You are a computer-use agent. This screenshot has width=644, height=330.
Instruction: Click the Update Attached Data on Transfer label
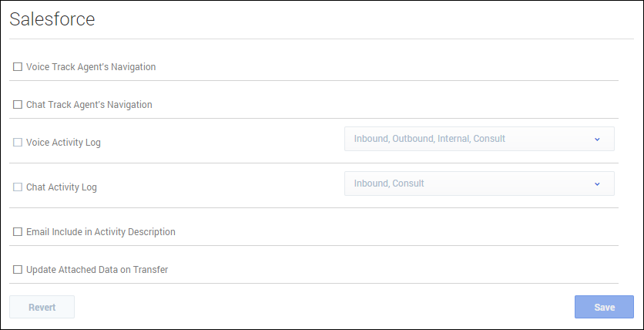click(x=97, y=270)
